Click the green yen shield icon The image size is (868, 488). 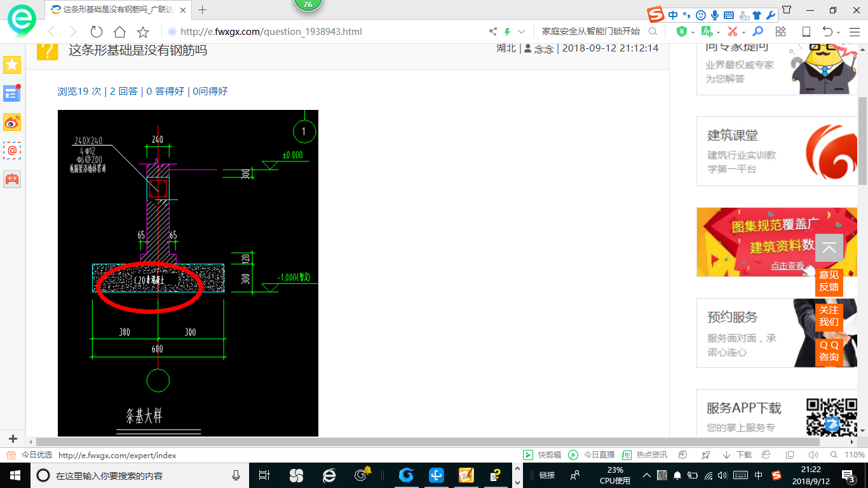682,32
